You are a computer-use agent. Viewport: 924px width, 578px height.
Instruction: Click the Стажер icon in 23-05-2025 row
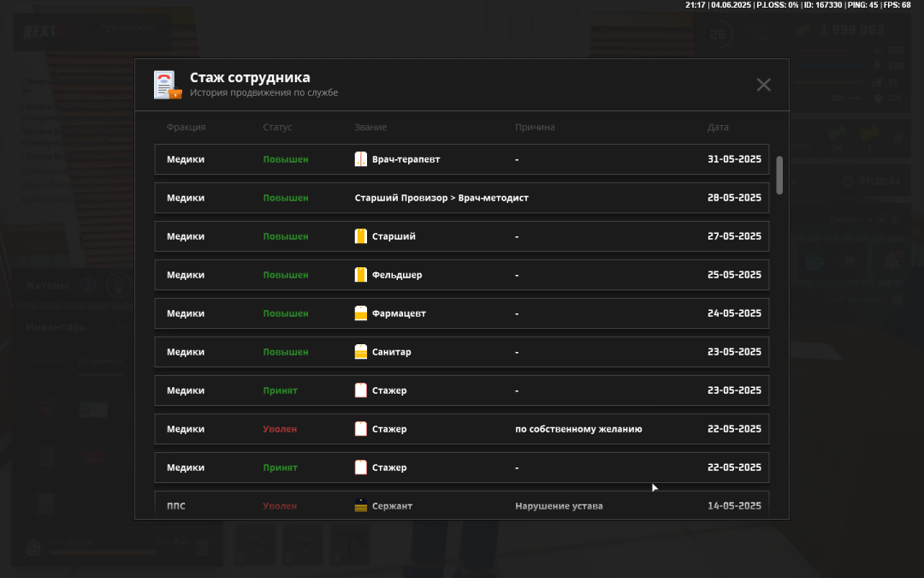click(361, 390)
